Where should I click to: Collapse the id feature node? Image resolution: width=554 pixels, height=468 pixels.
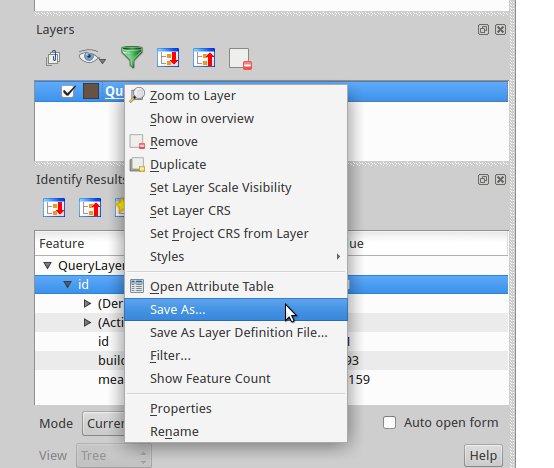pyautogui.click(x=67, y=285)
